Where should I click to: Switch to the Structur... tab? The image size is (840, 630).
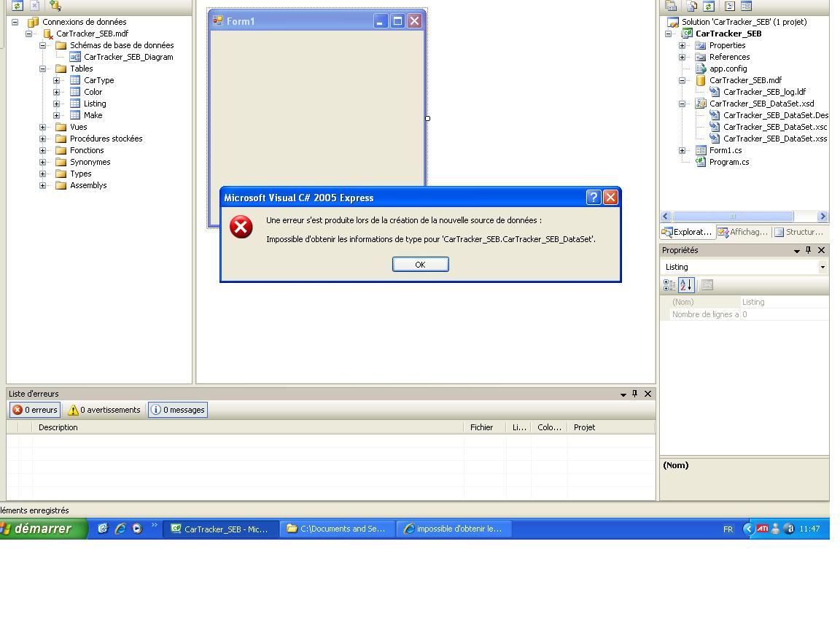pyautogui.click(x=799, y=232)
